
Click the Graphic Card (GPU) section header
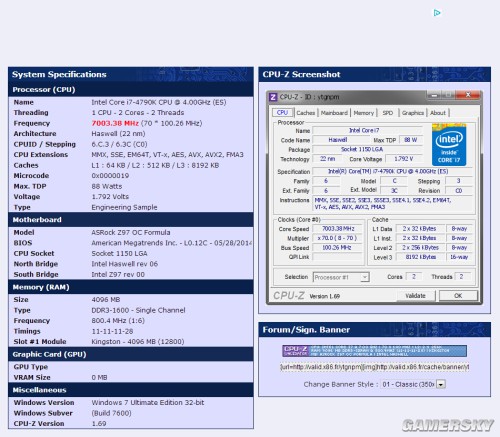[131, 354]
